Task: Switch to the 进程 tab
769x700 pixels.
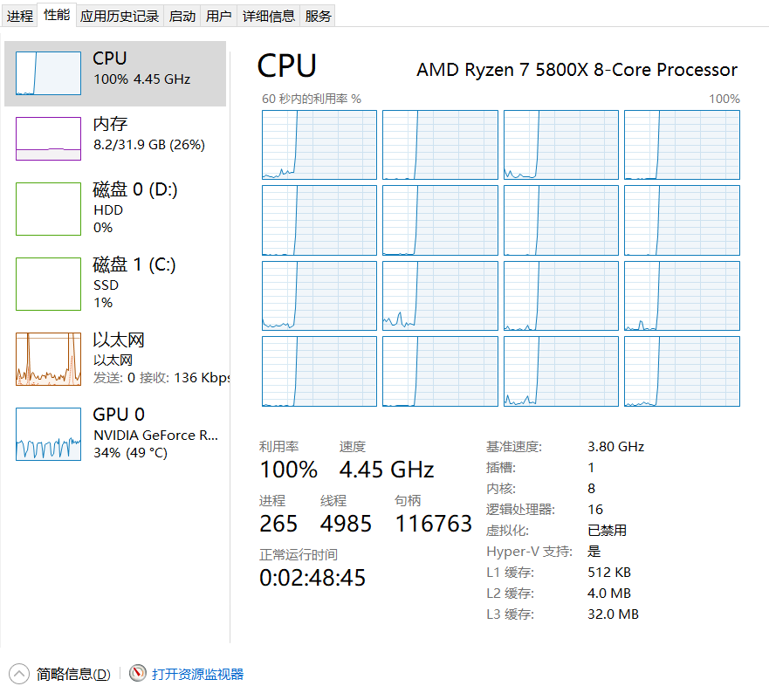Action: coord(20,16)
